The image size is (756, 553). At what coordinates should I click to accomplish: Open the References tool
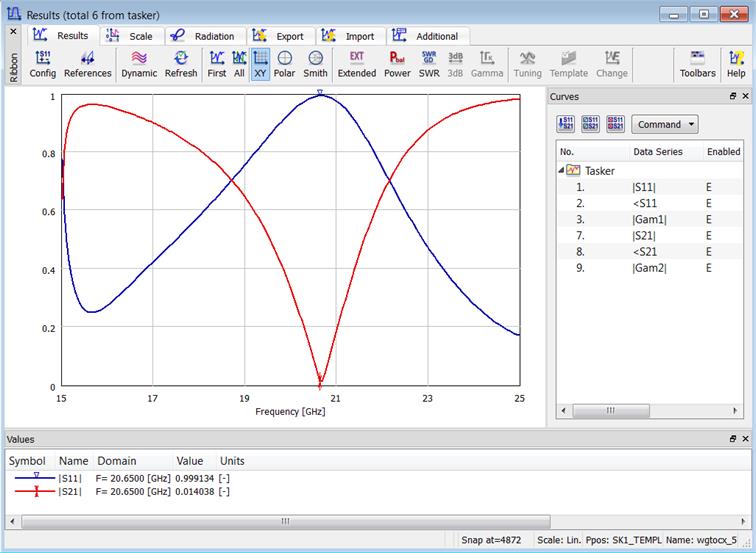coord(87,65)
